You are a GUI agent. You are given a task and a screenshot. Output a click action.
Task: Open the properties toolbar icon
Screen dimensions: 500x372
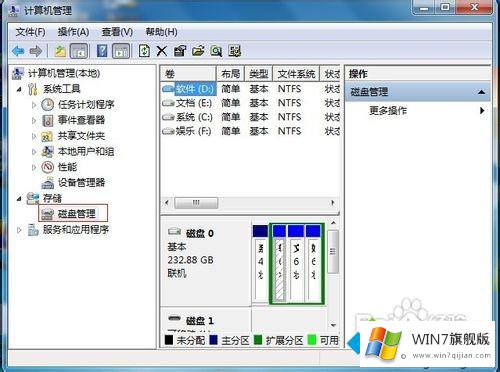coord(180,51)
